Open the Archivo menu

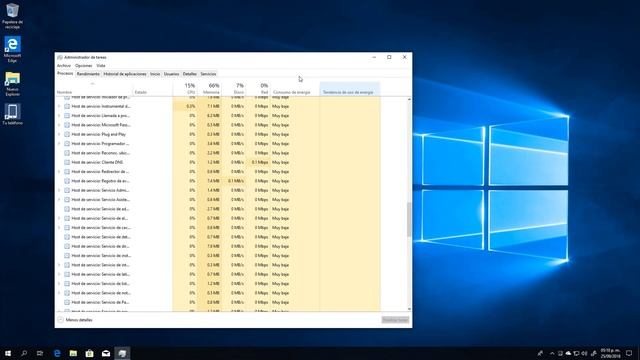point(64,66)
